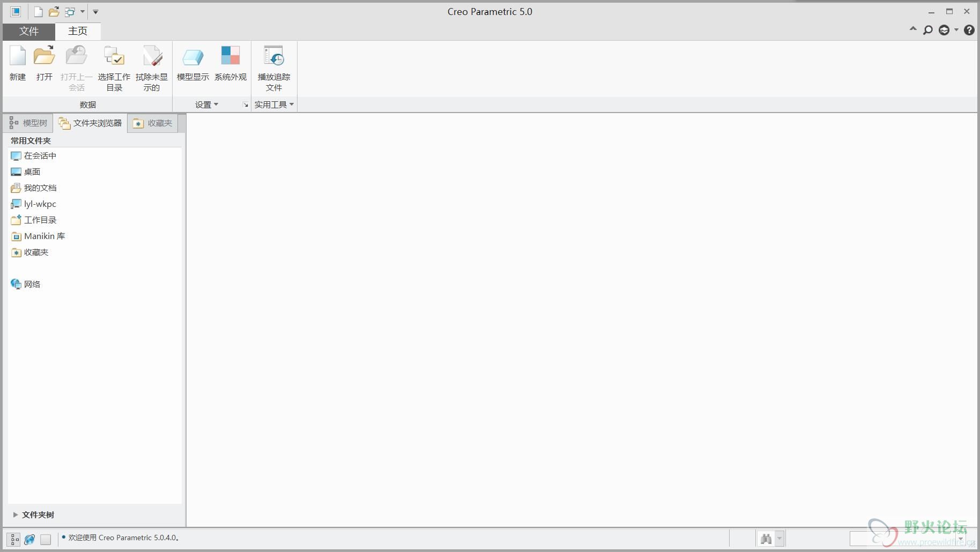This screenshot has height=552, width=980.
Task: Open the 实用工具 group dropdown
Action: (x=274, y=105)
